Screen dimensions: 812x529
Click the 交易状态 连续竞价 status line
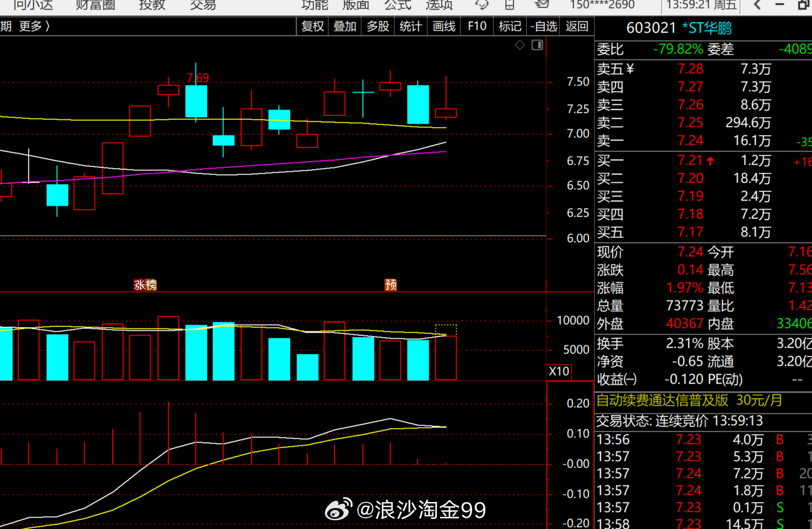click(680, 421)
